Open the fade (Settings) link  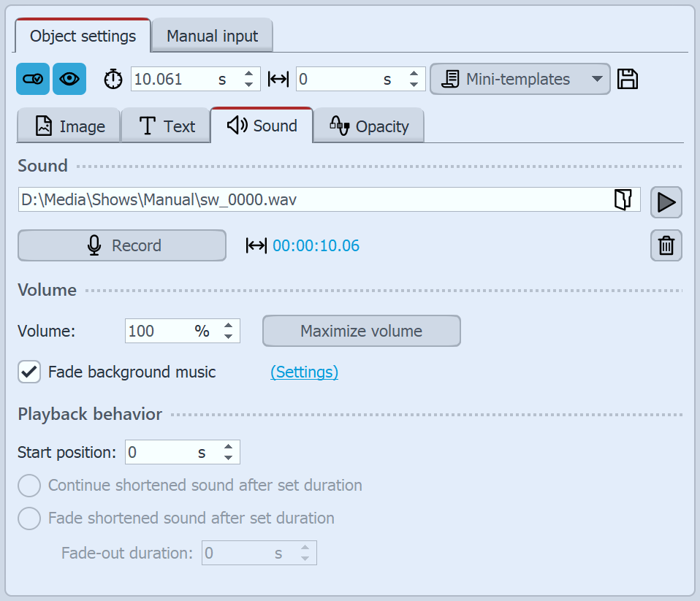[304, 372]
